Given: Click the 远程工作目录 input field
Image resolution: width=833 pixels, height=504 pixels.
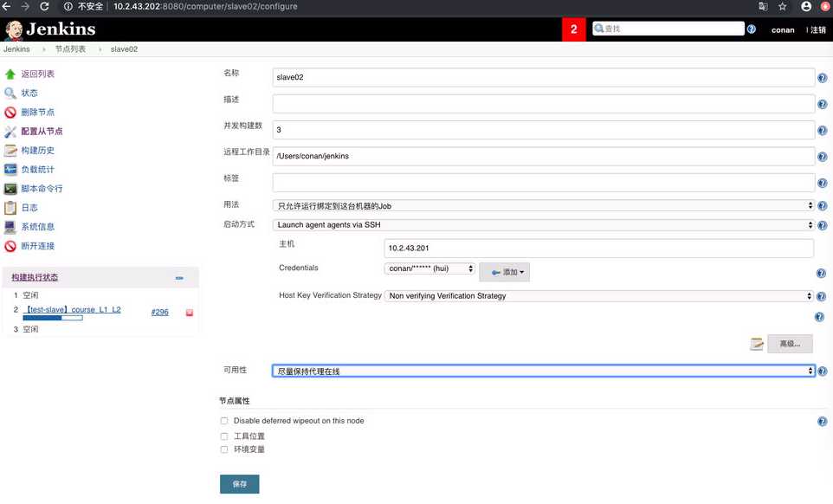Looking at the screenshot, I should coord(544,157).
